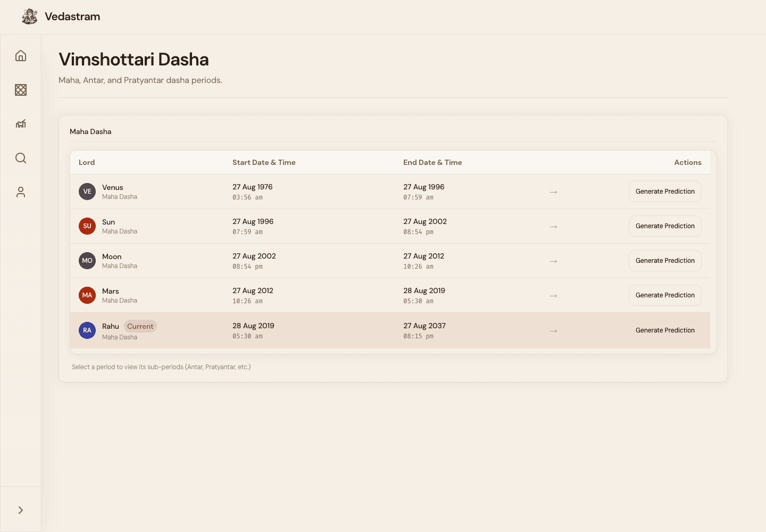Expand Moon Maha Dasha sub-periods arrow
This screenshot has width=766, height=532.
(x=553, y=261)
